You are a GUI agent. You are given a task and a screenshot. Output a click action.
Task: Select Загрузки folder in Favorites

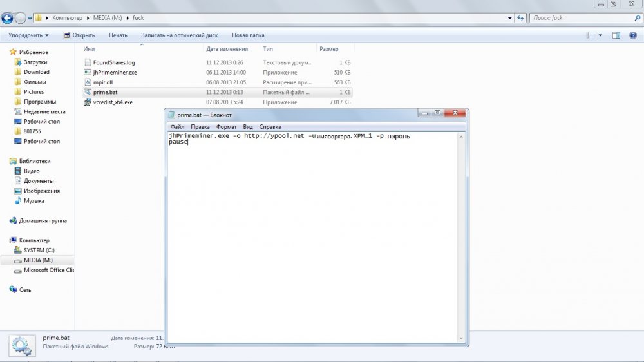[x=35, y=62]
